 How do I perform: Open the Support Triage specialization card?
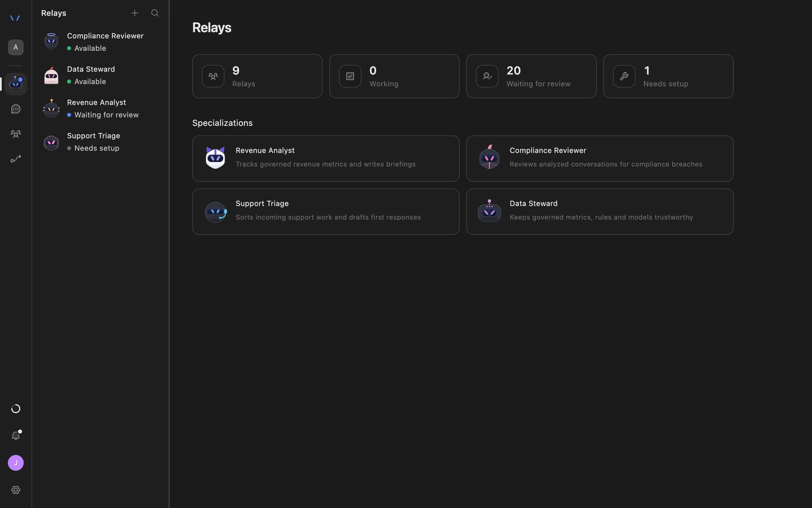pyautogui.click(x=325, y=212)
